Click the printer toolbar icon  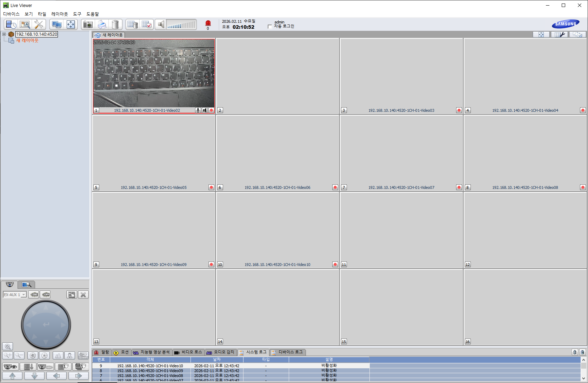pos(102,25)
